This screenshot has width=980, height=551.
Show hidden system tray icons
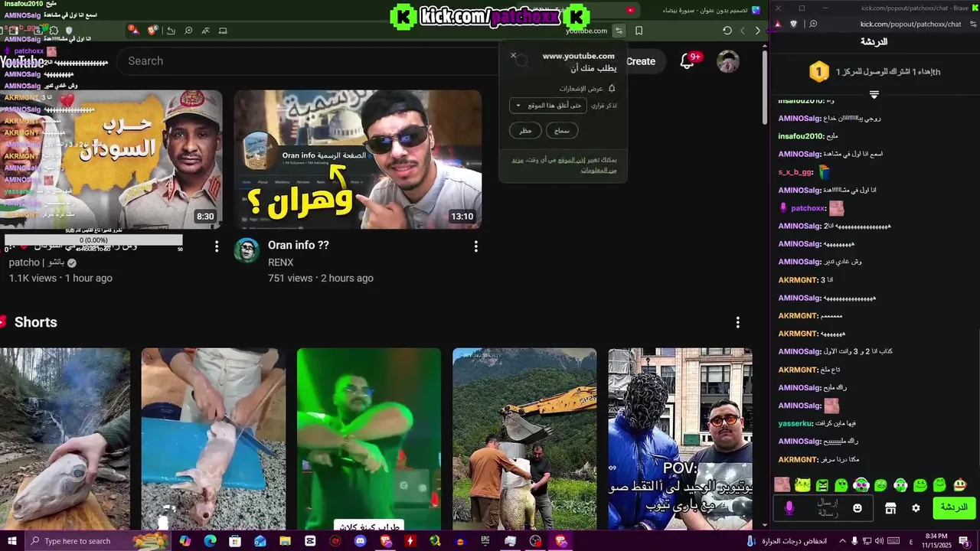click(x=841, y=541)
